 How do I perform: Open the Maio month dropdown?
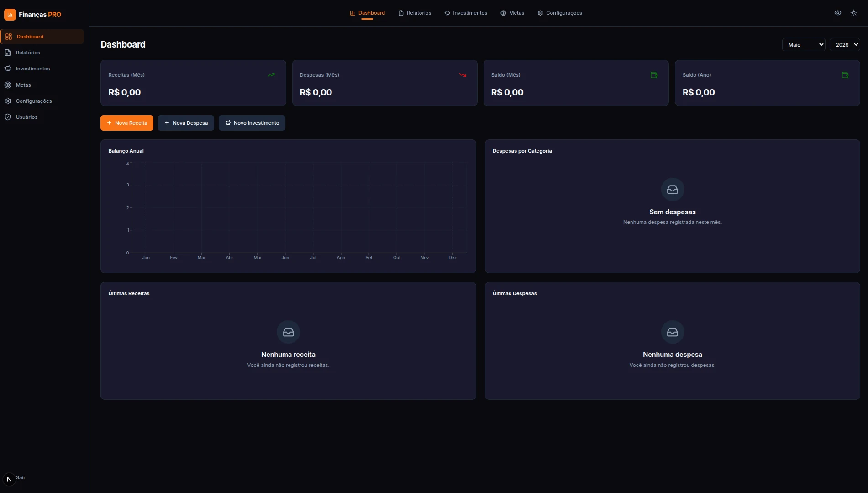click(x=804, y=44)
